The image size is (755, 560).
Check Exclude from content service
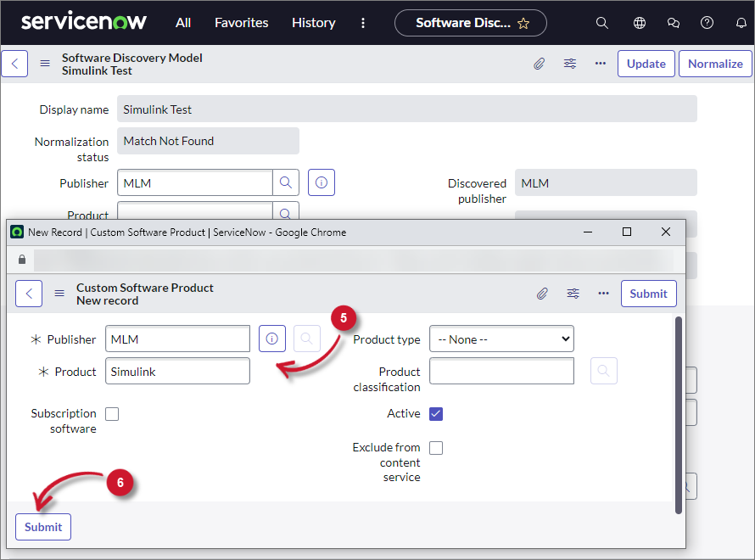click(435, 447)
